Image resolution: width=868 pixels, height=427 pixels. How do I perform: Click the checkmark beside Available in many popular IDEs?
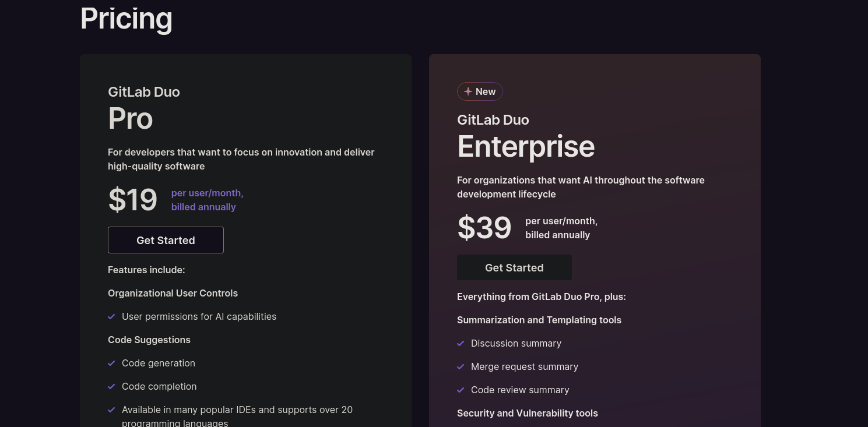[111, 410]
